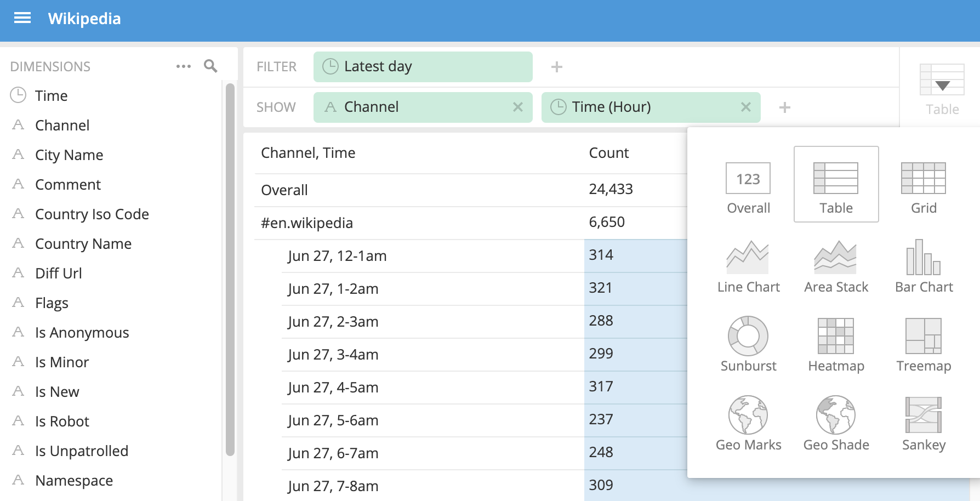Sort by Count column header
The width and height of the screenshot is (980, 501).
608,153
